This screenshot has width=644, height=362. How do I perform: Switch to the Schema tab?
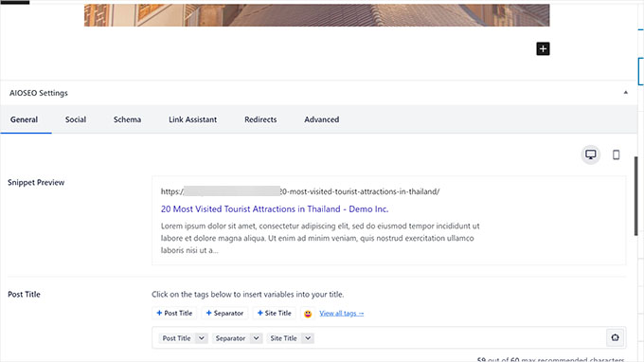tap(127, 119)
